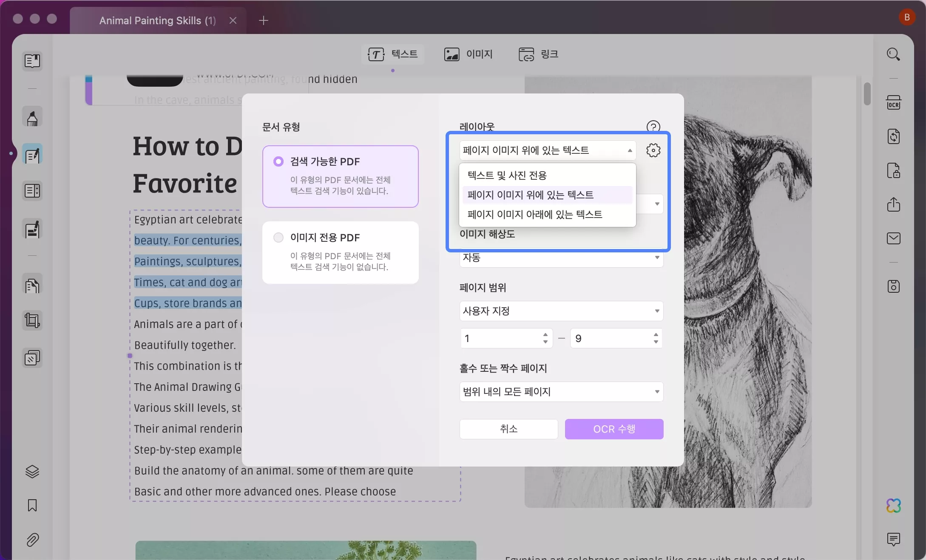Open the attachments paperclip panel

(x=32, y=540)
